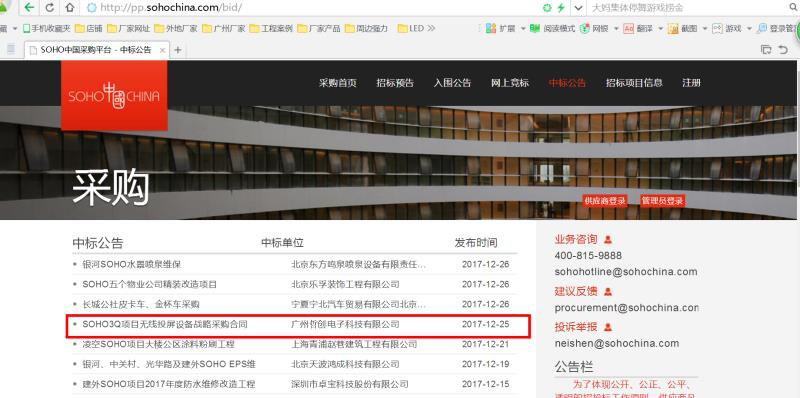Open the 厂家产品 bookmark folder
This screenshot has width=800, height=398.
318,29
